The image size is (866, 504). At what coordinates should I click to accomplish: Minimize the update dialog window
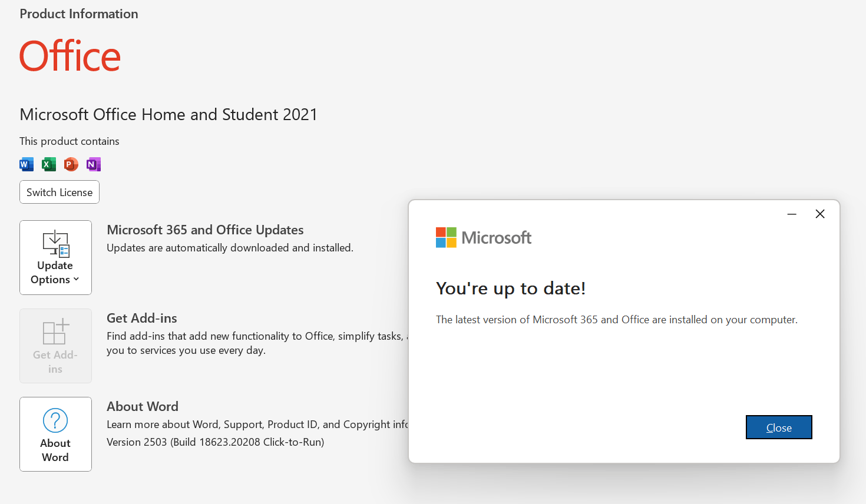click(x=792, y=214)
